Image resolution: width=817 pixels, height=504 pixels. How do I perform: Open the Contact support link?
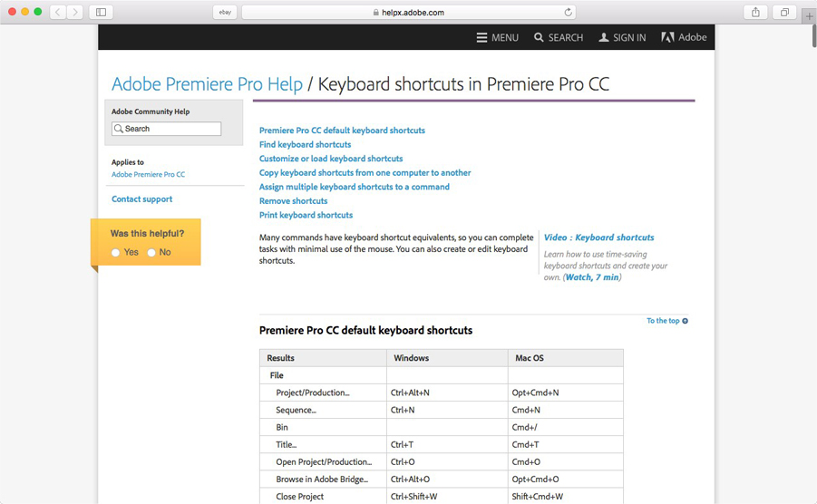click(141, 199)
